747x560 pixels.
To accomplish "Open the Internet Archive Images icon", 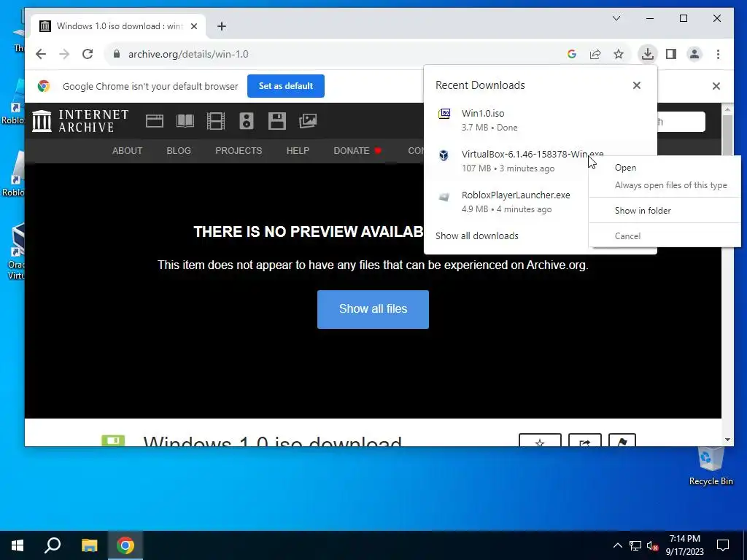I will coord(308,121).
